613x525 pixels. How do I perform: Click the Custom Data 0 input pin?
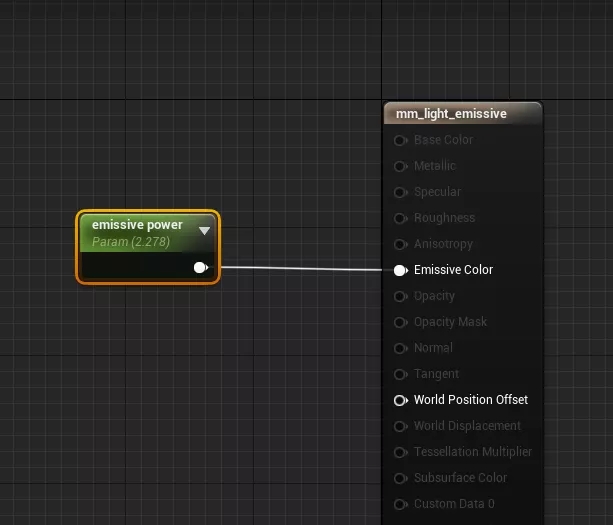pyautogui.click(x=400, y=504)
